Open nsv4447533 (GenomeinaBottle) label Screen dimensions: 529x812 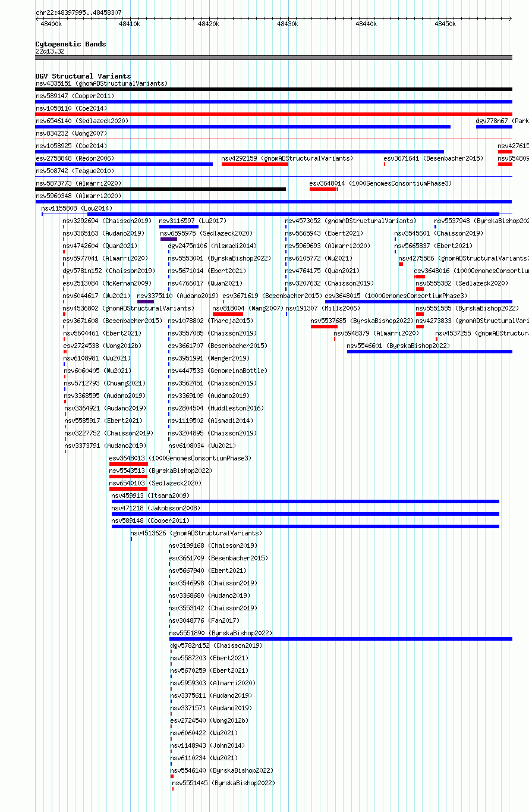(x=218, y=371)
